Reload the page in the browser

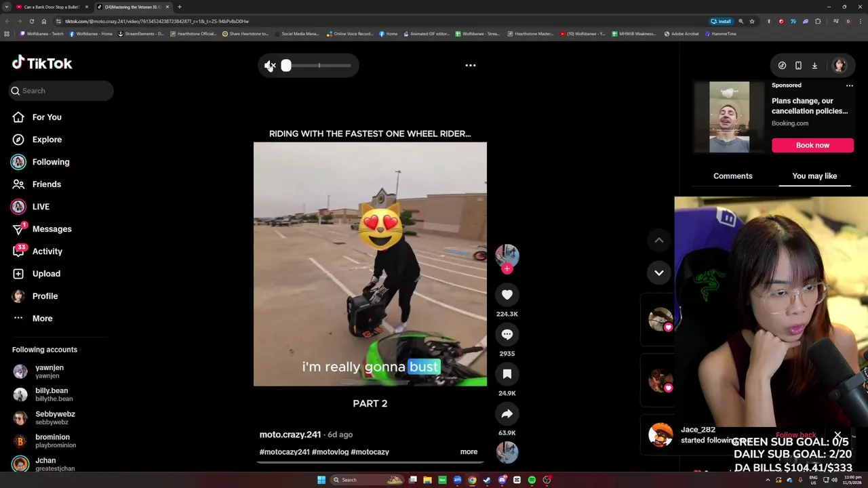[31, 21]
